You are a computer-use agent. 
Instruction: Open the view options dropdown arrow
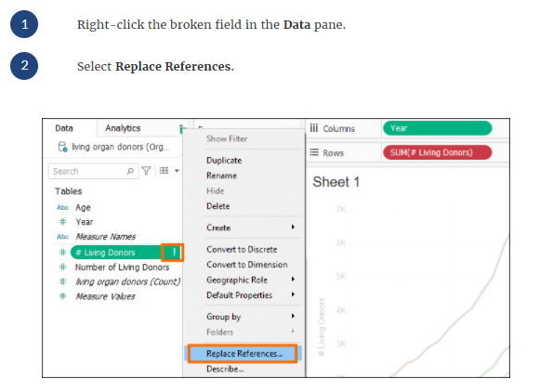(x=177, y=171)
